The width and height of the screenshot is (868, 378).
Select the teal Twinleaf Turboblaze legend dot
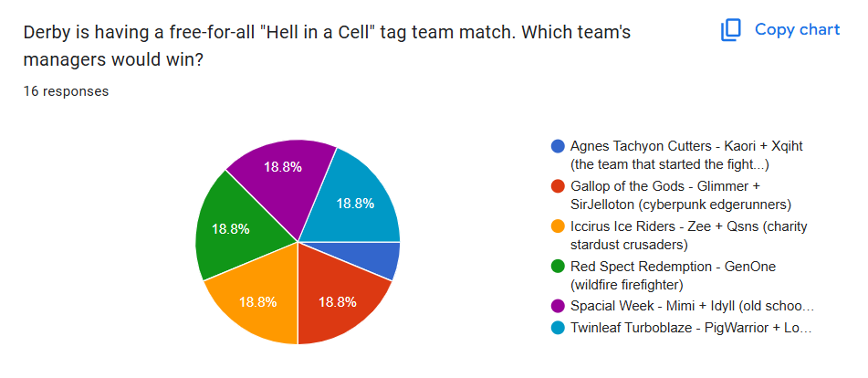click(x=558, y=328)
